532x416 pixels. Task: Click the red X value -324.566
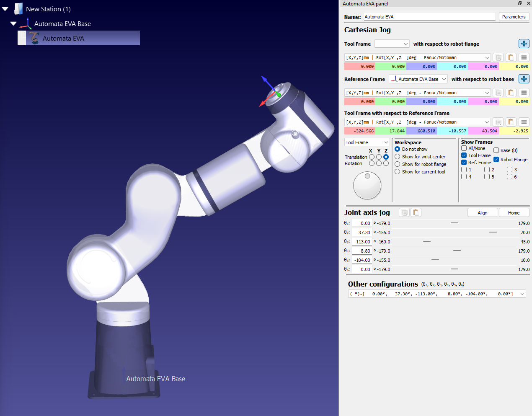pos(360,131)
